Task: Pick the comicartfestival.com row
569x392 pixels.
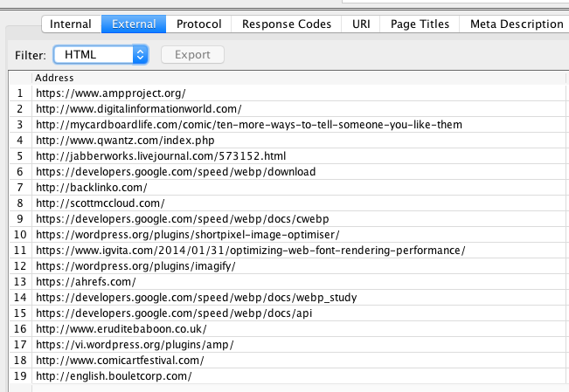Action: tap(120, 361)
